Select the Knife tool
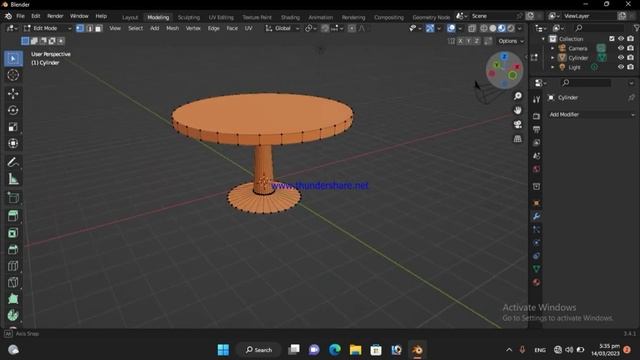Viewport: 640px width, 360px height. point(13,282)
